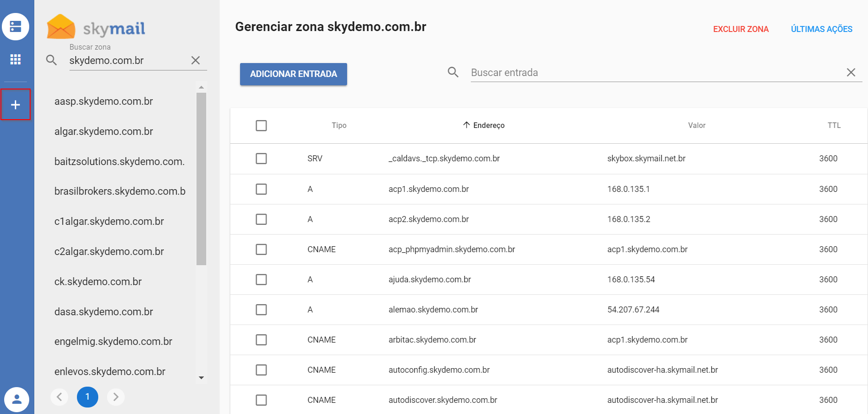Click EXCLUIR ZONA link

[x=741, y=29]
